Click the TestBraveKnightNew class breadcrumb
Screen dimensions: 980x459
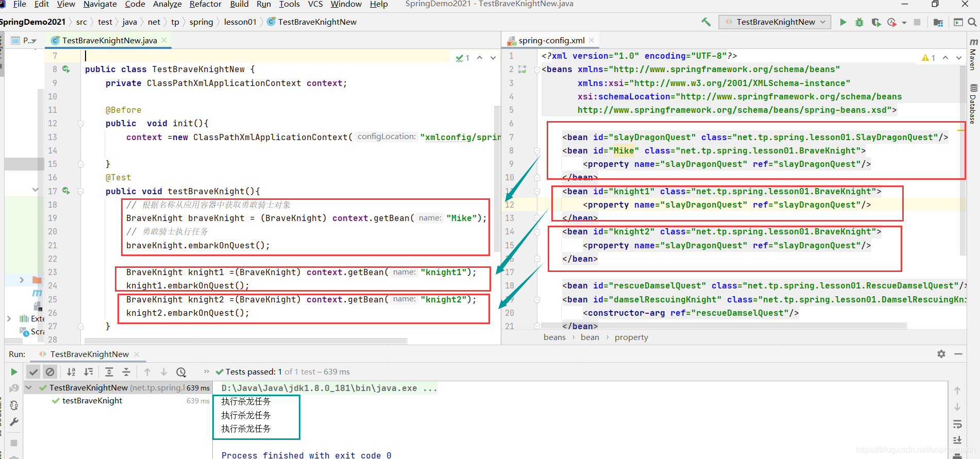tap(312, 22)
